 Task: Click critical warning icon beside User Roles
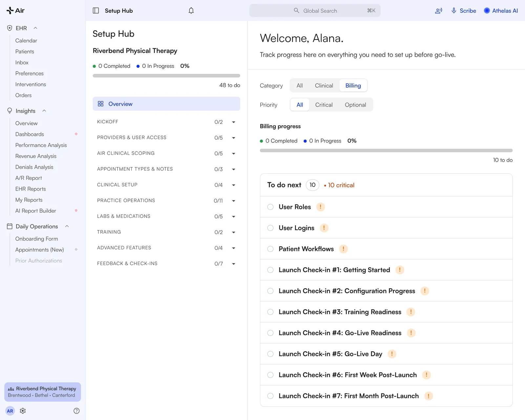pyautogui.click(x=321, y=207)
